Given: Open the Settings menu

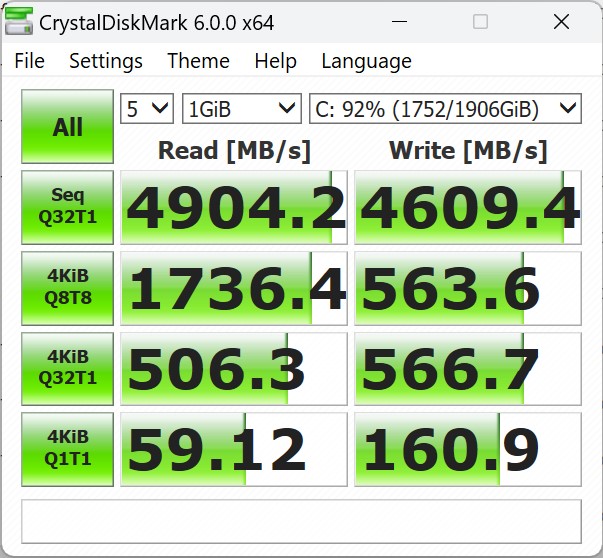Looking at the screenshot, I should pos(106,61).
